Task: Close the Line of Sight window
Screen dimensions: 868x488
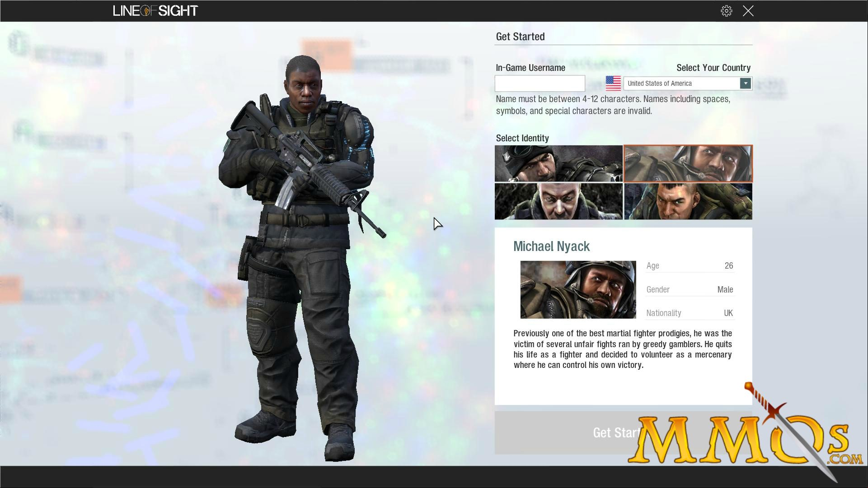Action: (748, 11)
